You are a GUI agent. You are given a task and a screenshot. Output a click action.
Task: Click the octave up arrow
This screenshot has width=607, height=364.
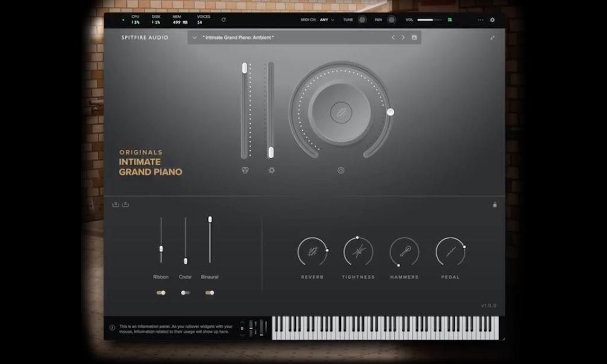point(242,322)
